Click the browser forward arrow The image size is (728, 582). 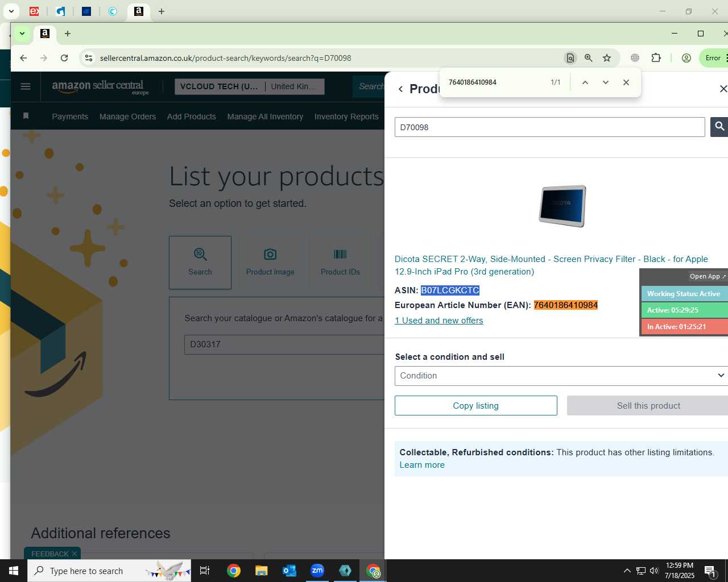[44, 58]
